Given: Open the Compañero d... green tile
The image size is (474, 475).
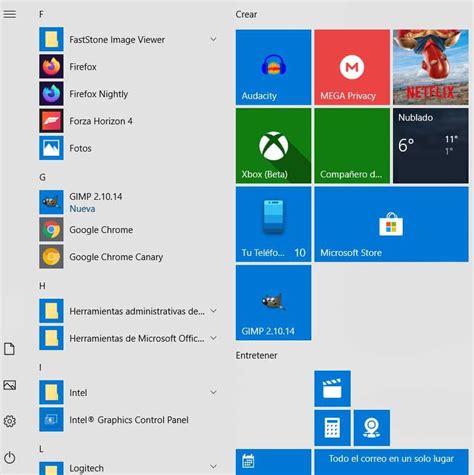Looking at the screenshot, I should (x=352, y=146).
